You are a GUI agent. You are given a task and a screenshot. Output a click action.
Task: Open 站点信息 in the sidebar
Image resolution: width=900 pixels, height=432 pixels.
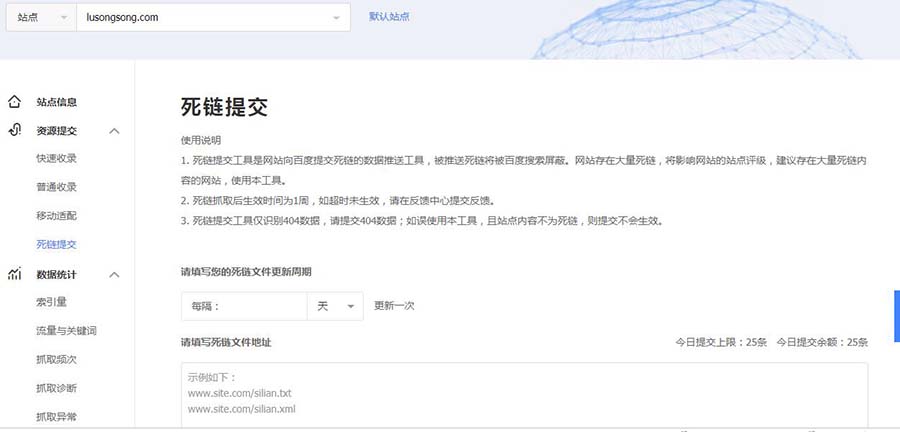coord(56,102)
